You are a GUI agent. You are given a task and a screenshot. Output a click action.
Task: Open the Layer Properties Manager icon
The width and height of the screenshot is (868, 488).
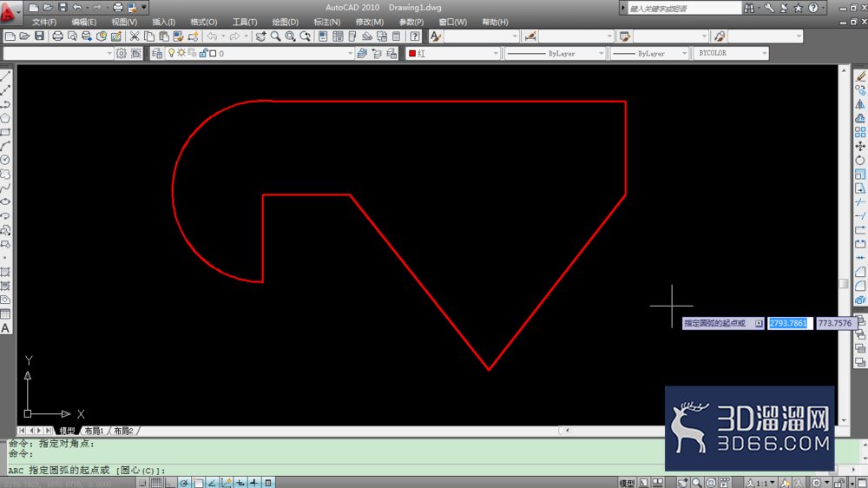pos(156,53)
